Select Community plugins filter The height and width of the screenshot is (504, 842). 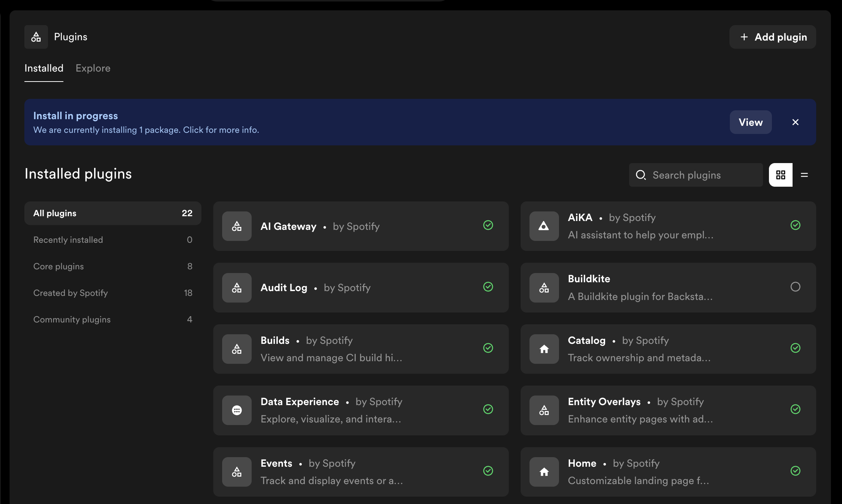point(113,320)
